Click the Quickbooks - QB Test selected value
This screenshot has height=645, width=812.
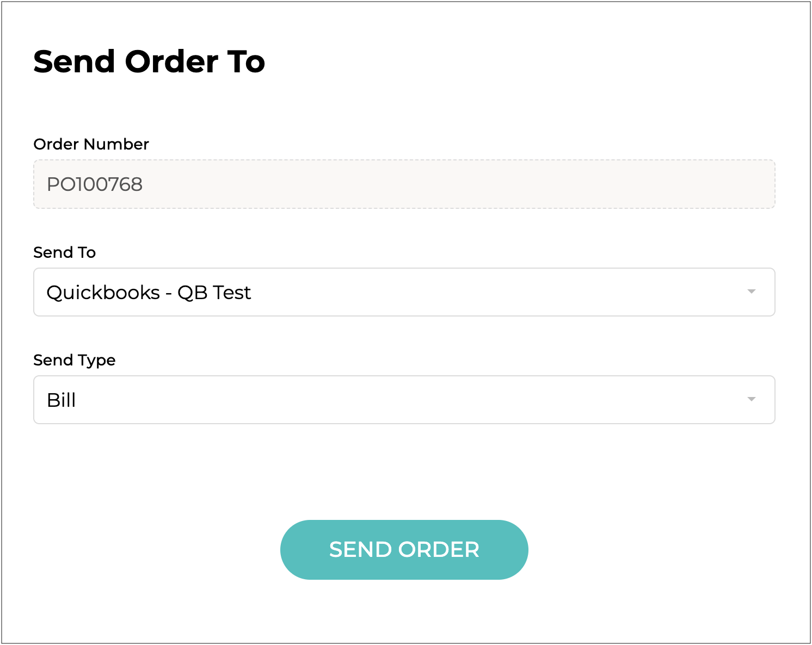pos(149,293)
